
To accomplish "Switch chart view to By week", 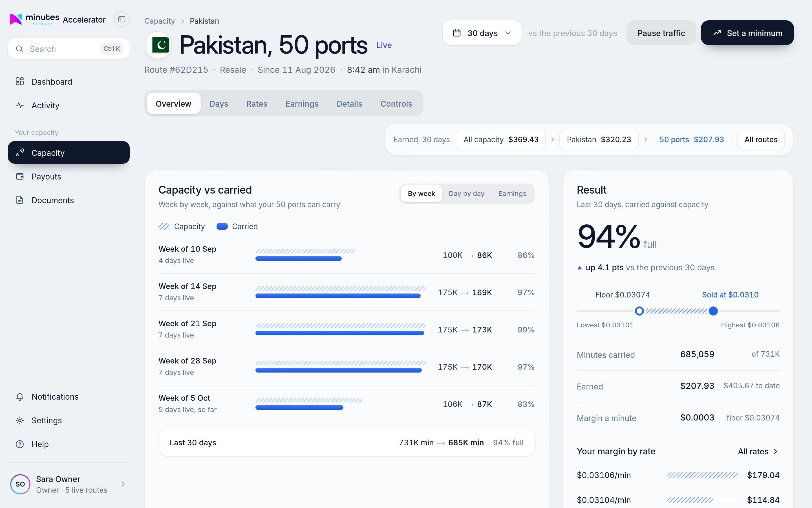I will [x=421, y=194].
